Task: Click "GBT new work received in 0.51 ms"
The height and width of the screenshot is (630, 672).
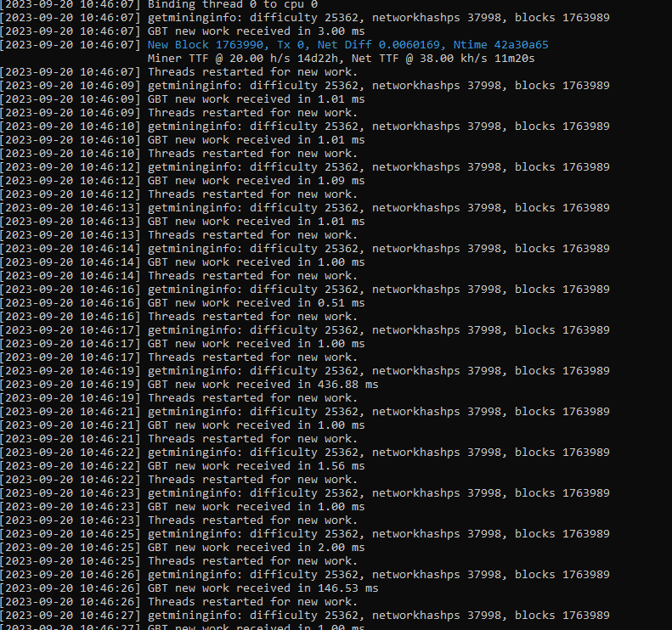Action: (x=257, y=303)
